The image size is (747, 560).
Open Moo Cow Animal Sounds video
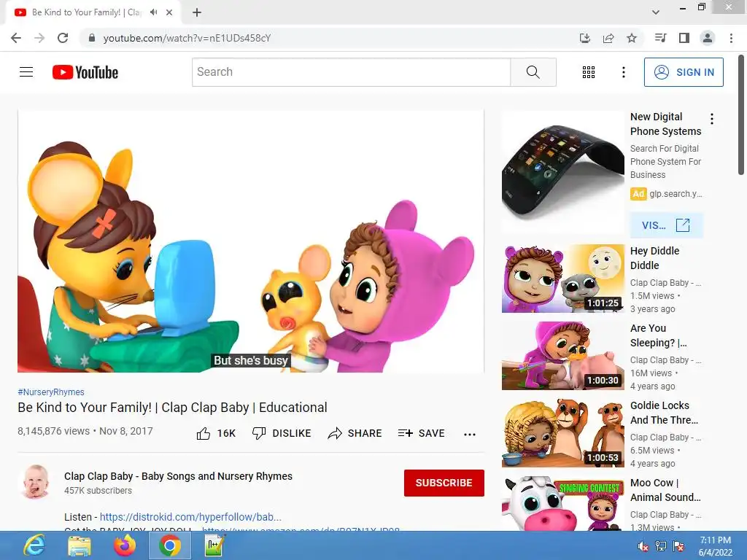click(562, 503)
